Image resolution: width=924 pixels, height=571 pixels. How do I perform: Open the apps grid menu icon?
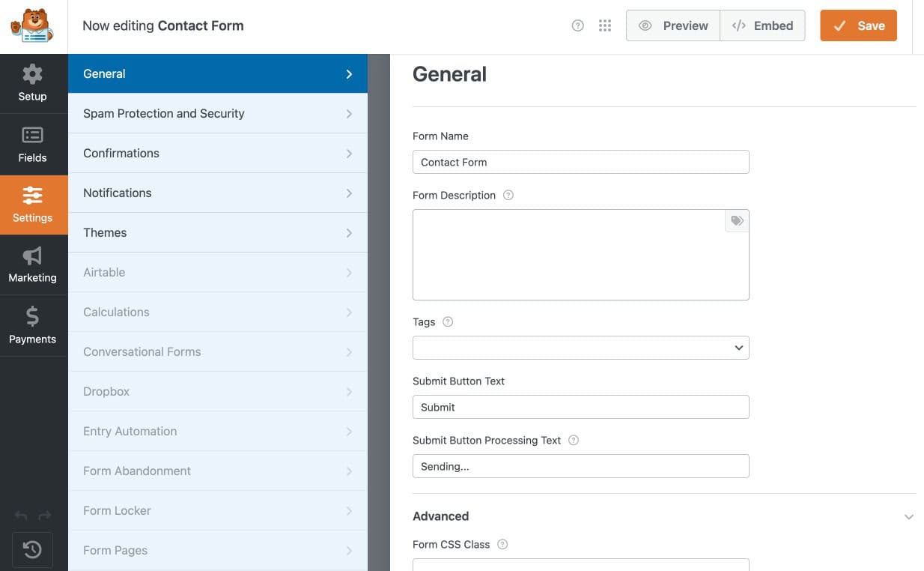click(x=605, y=25)
